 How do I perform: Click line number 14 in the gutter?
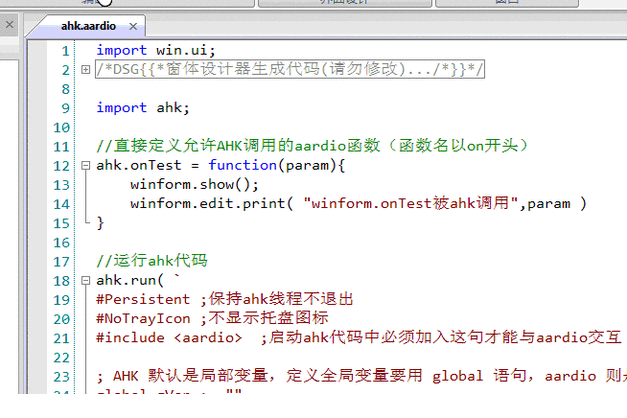click(62, 204)
